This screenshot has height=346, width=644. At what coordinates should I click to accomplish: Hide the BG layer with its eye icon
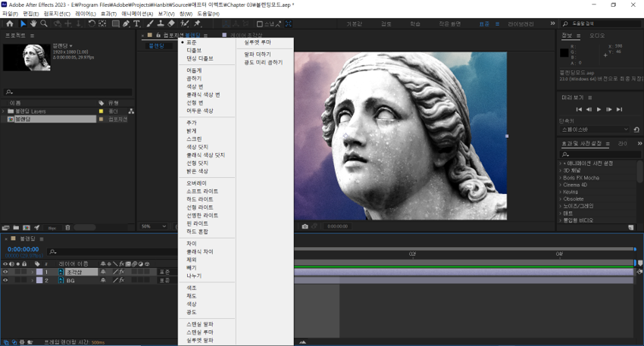point(5,280)
